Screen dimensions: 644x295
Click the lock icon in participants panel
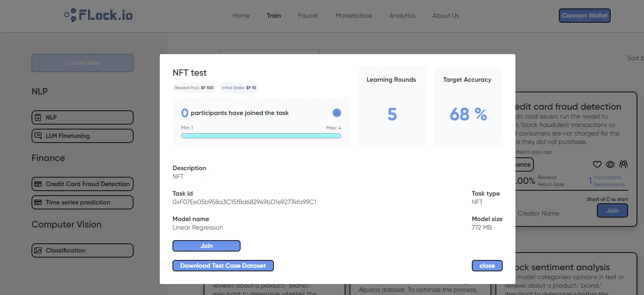coord(337,113)
